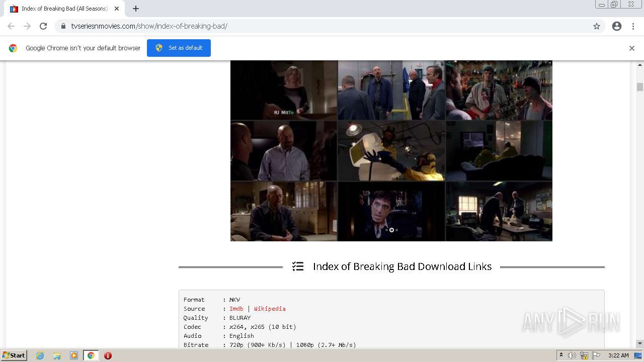Set Chrome as default browser

point(179,48)
